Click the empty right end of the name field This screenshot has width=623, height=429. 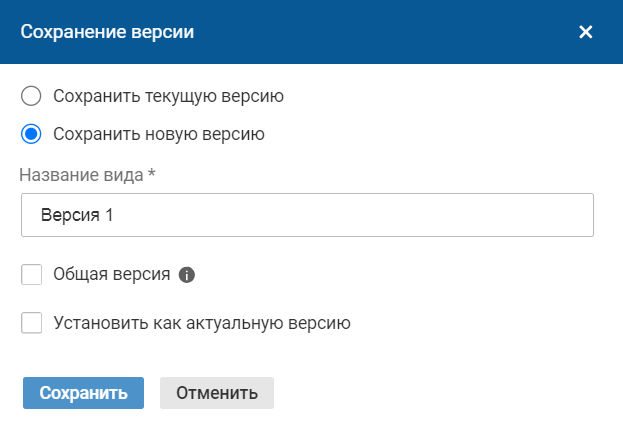click(x=540, y=215)
